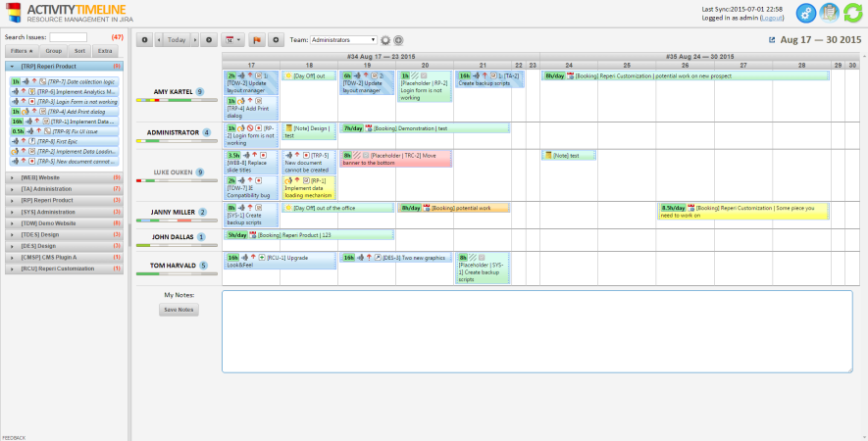
Task: Expand the [CMSP] CMS Plugin A group
Action: pyautogui.click(x=14, y=257)
